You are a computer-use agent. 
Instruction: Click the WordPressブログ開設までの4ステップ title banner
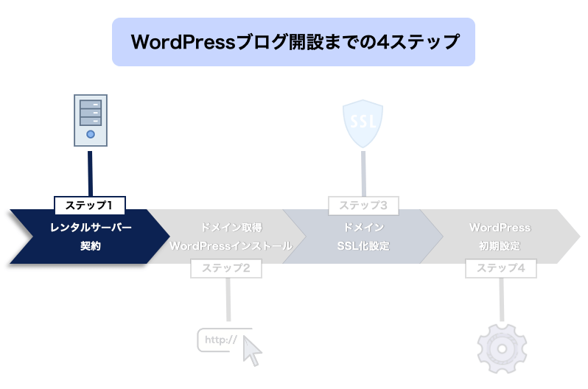[293, 42]
